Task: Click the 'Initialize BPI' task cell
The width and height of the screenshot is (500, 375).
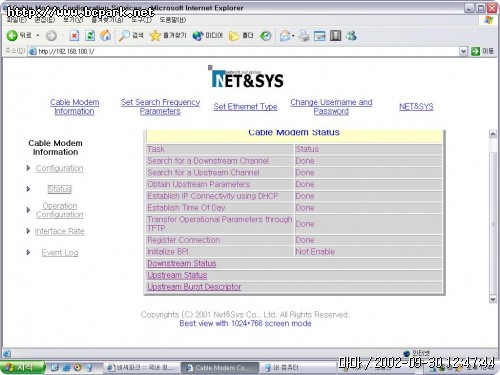Action: (220, 252)
